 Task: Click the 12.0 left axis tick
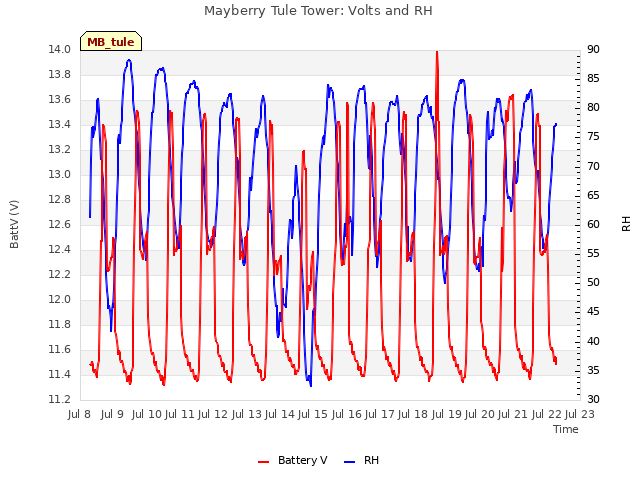59,300
